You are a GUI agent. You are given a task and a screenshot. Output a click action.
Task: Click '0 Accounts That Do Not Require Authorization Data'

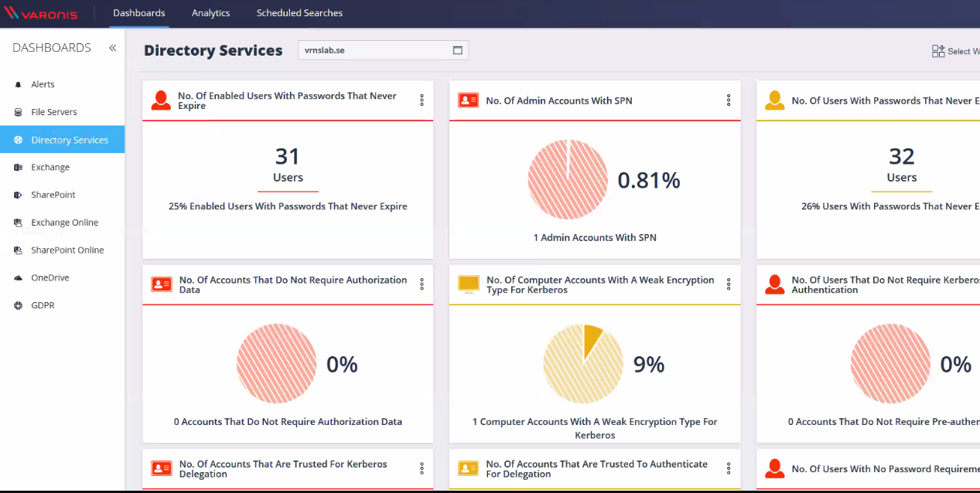pyautogui.click(x=288, y=422)
